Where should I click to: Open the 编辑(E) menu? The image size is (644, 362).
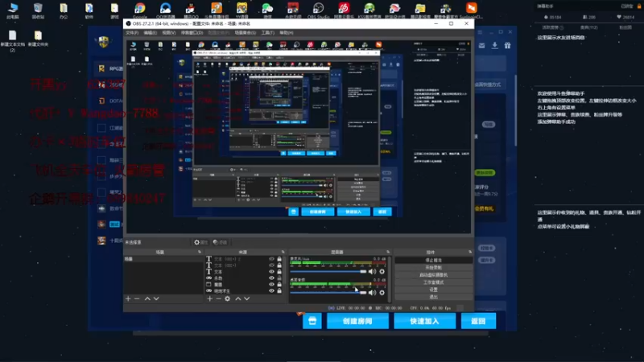coord(150,32)
